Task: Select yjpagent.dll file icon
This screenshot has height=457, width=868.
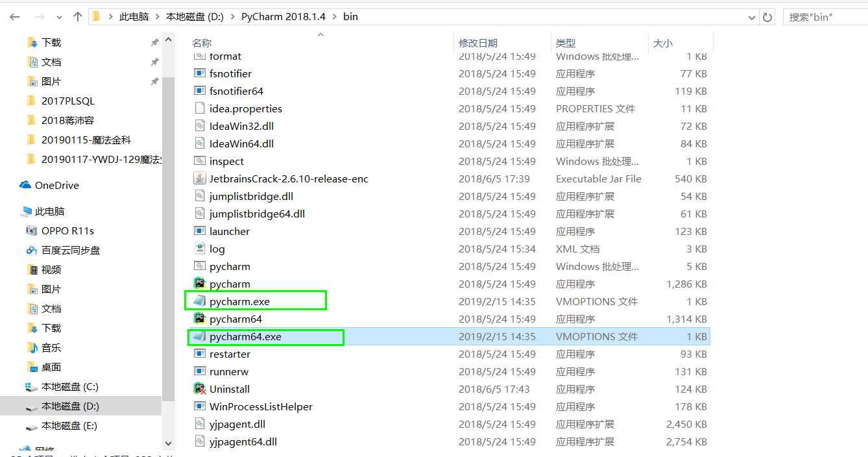Action: 200,424
